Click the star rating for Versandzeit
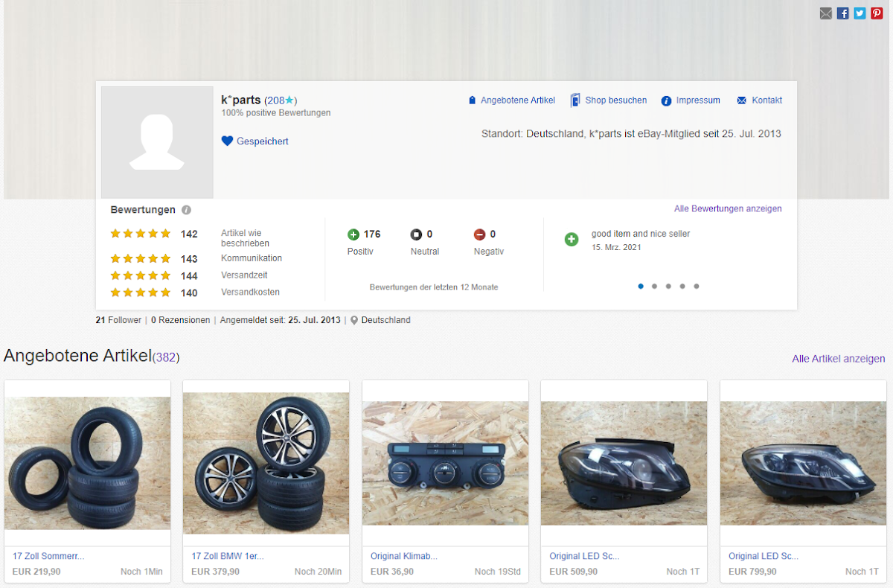Image resolution: width=893 pixels, height=588 pixels. coord(141,275)
